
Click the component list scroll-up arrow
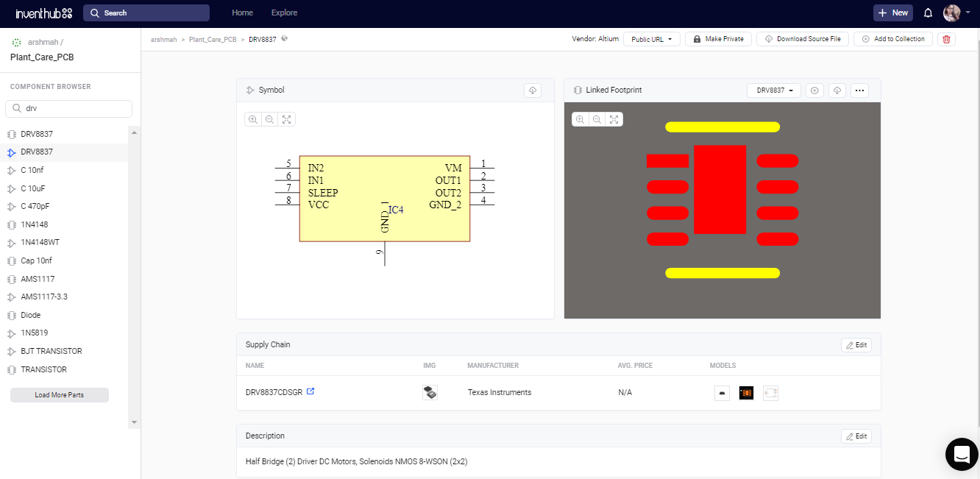[x=134, y=132]
